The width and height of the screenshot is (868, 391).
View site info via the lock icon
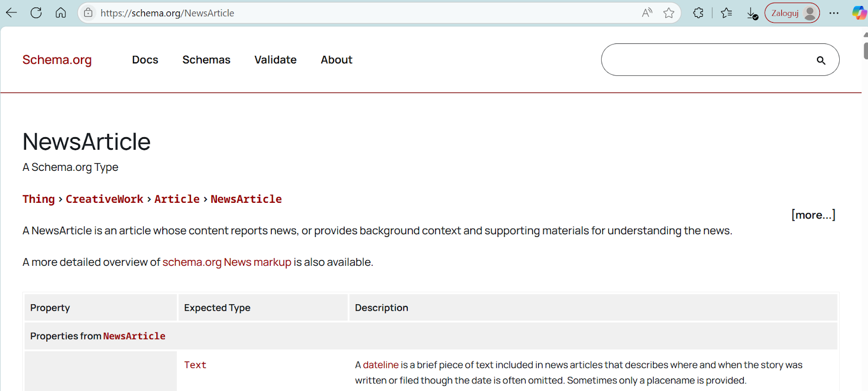click(x=88, y=12)
